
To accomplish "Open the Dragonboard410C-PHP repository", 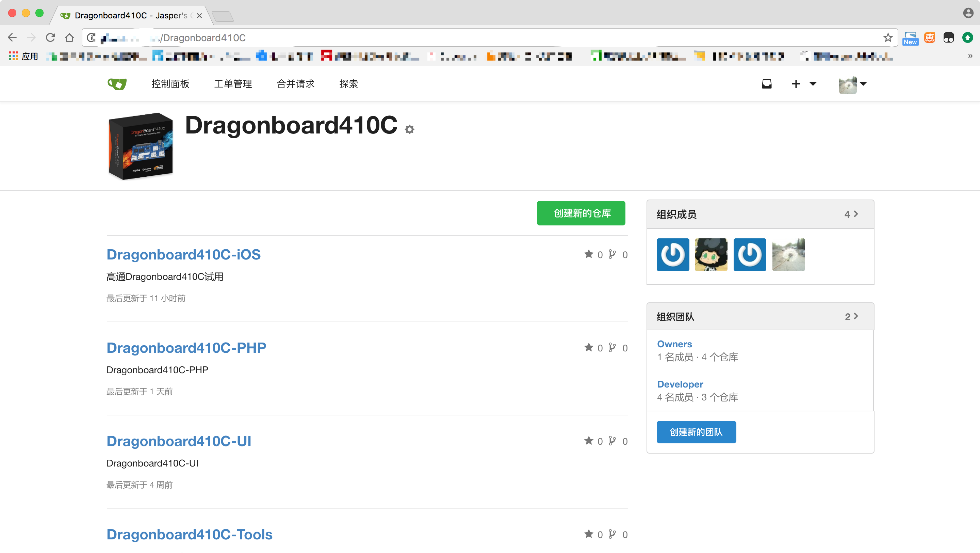I will [186, 348].
